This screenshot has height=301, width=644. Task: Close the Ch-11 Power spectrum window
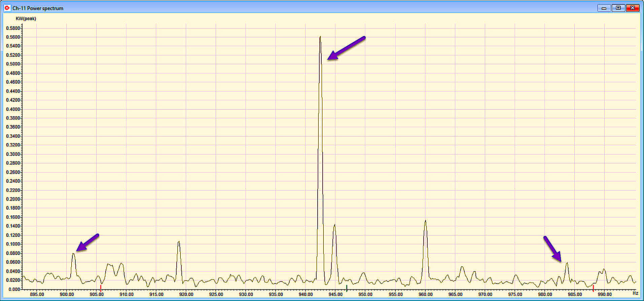[x=633, y=8]
